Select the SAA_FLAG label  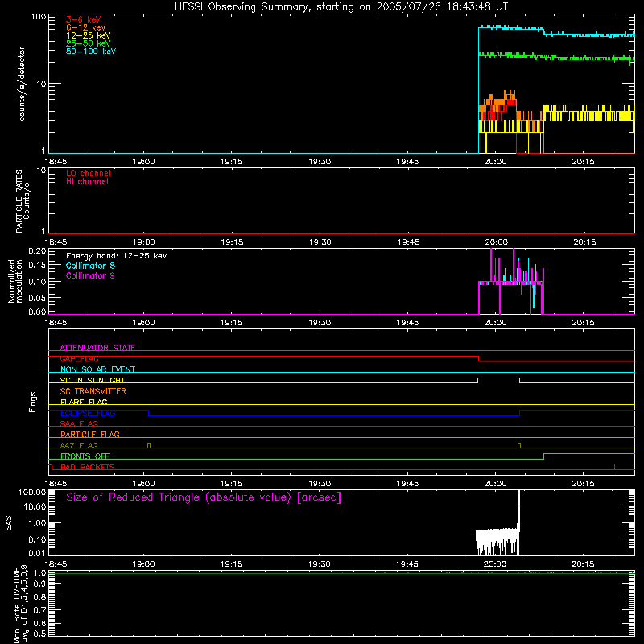click(79, 423)
